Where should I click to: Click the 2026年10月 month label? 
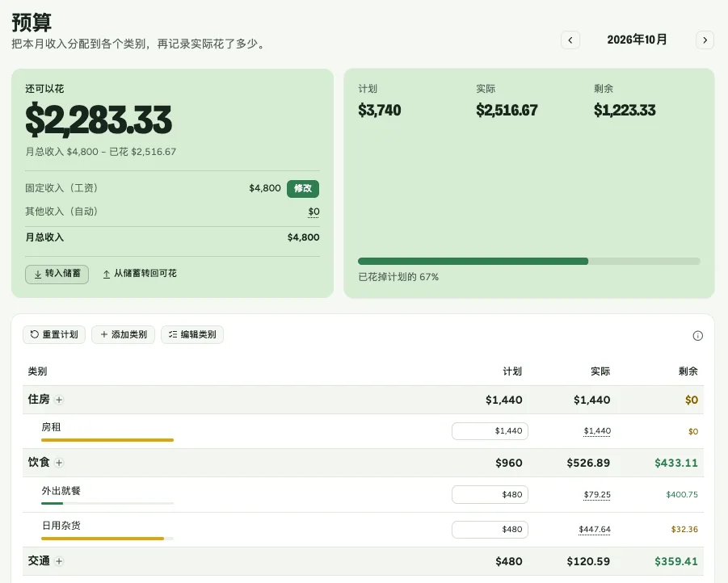point(637,40)
